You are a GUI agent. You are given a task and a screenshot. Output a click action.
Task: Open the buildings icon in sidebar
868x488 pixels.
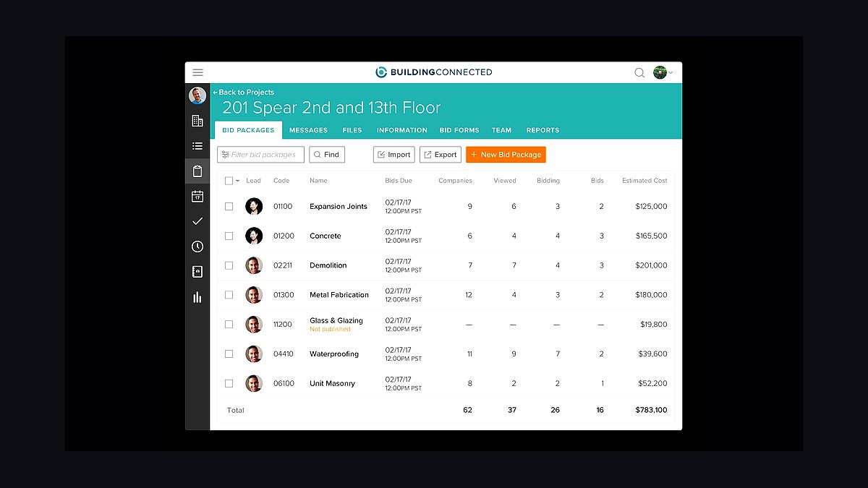tap(197, 121)
